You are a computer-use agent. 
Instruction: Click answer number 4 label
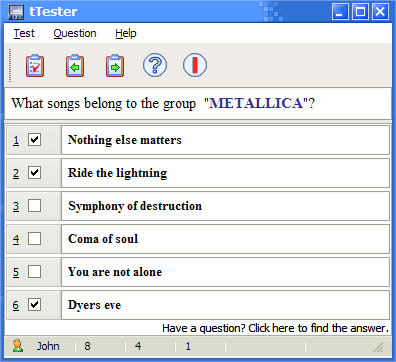click(x=16, y=239)
